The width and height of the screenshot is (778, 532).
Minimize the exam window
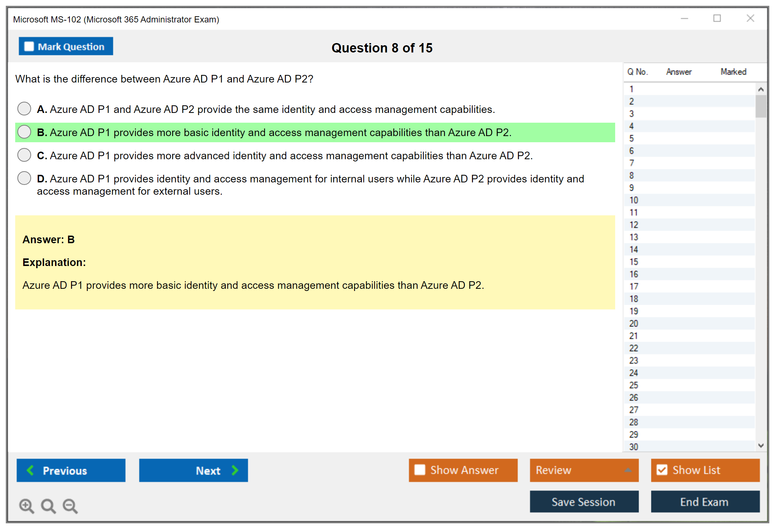click(684, 18)
